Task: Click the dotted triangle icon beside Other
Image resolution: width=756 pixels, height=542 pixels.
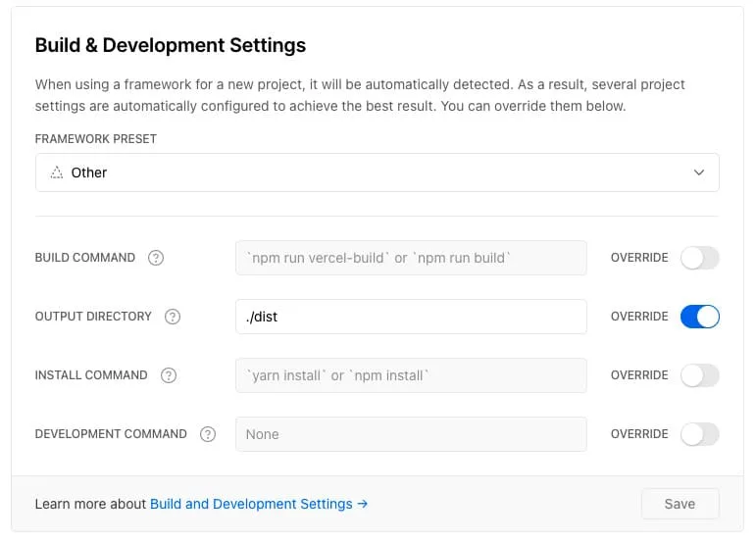Action: tap(57, 172)
